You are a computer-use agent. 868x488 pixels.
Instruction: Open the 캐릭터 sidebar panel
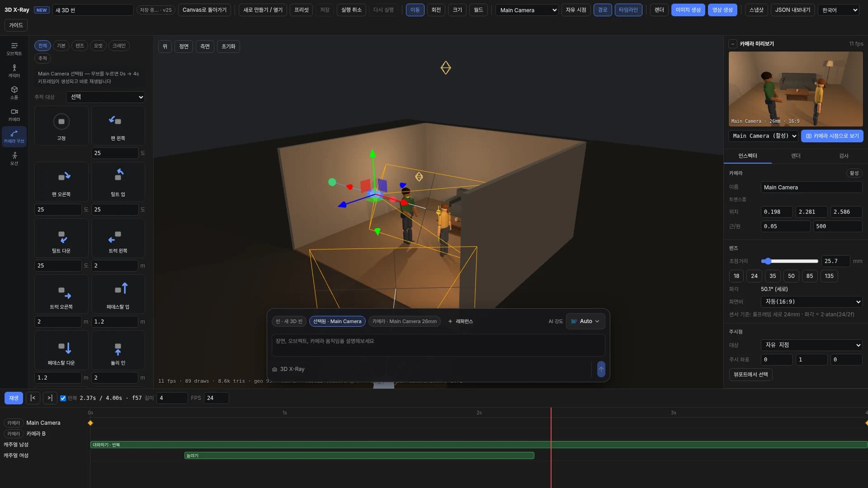(x=14, y=71)
